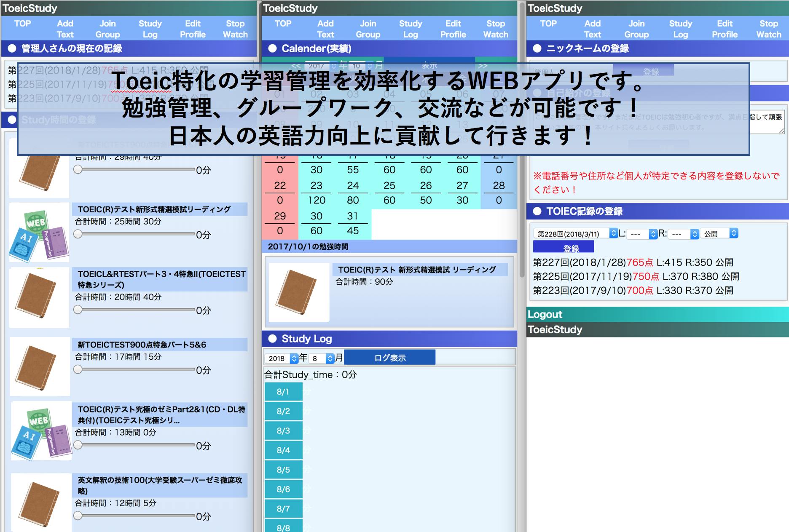Screen dimensions: 789x532
Task: Click the book image in the 2017/10/1の勉強時間 section
Action: pos(299,292)
